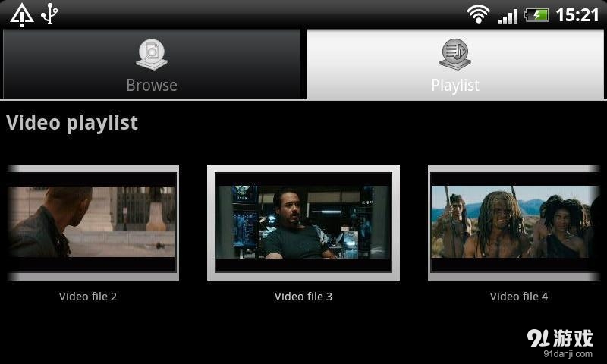Tap the 15:21 clock in status bar
The width and height of the screenshot is (607, 364).
[x=577, y=15]
